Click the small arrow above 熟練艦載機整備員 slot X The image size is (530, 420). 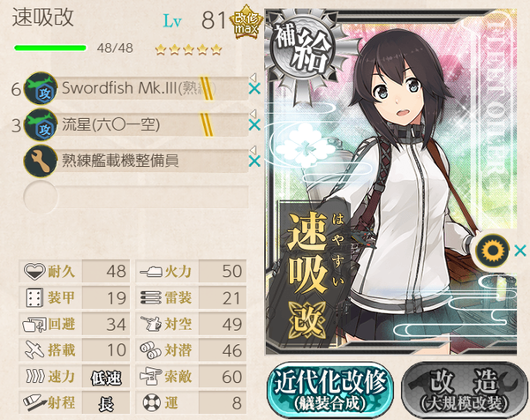point(254,149)
